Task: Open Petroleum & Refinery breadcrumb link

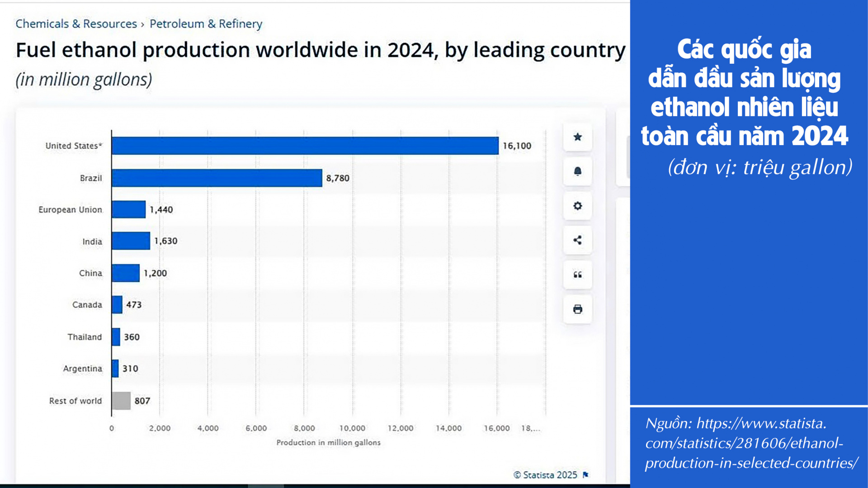Action: coord(206,24)
